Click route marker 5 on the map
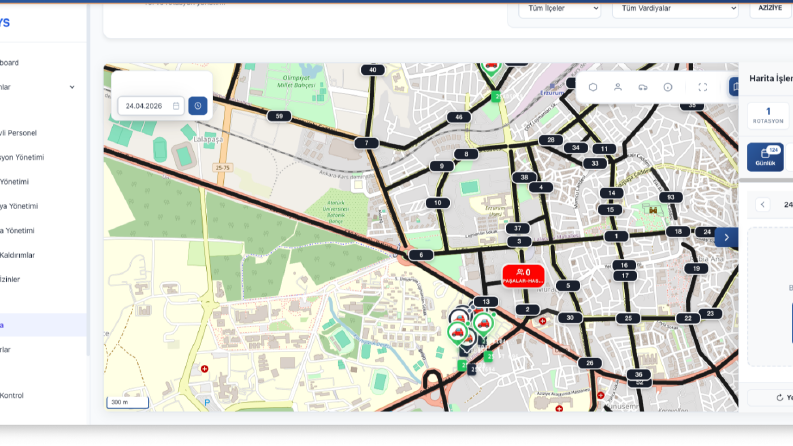793x446 pixels. tap(568, 286)
